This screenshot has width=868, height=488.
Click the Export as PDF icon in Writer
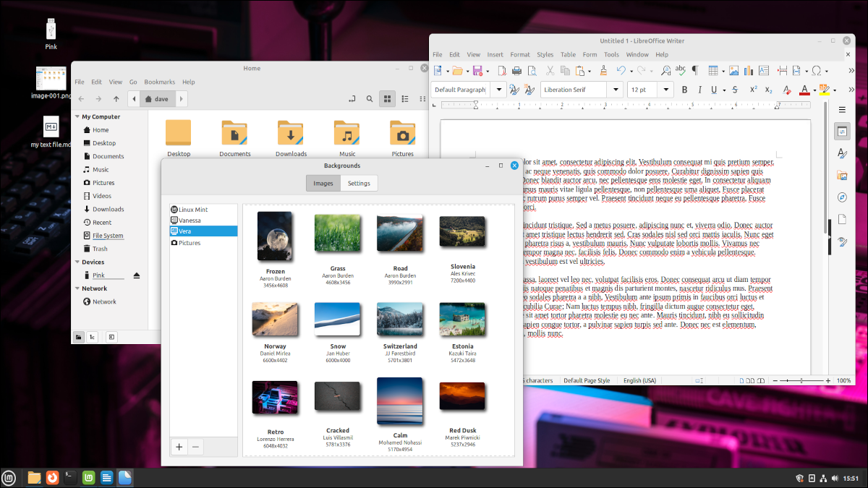502,70
